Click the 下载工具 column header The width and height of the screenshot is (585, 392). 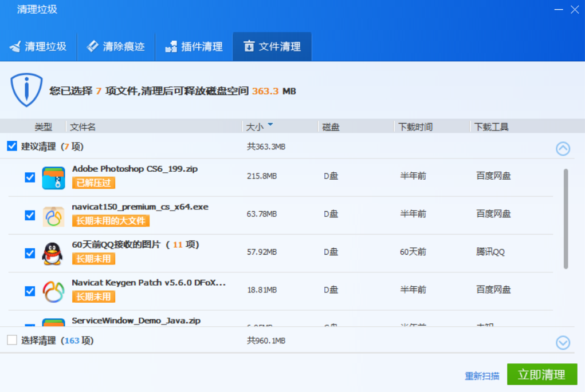(492, 127)
